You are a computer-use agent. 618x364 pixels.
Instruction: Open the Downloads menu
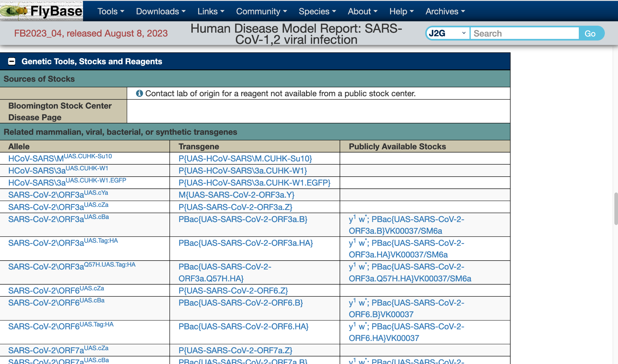click(161, 11)
